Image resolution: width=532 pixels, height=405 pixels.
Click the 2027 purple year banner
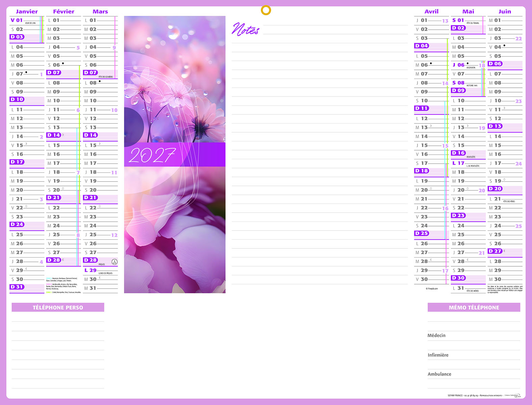click(x=174, y=155)
